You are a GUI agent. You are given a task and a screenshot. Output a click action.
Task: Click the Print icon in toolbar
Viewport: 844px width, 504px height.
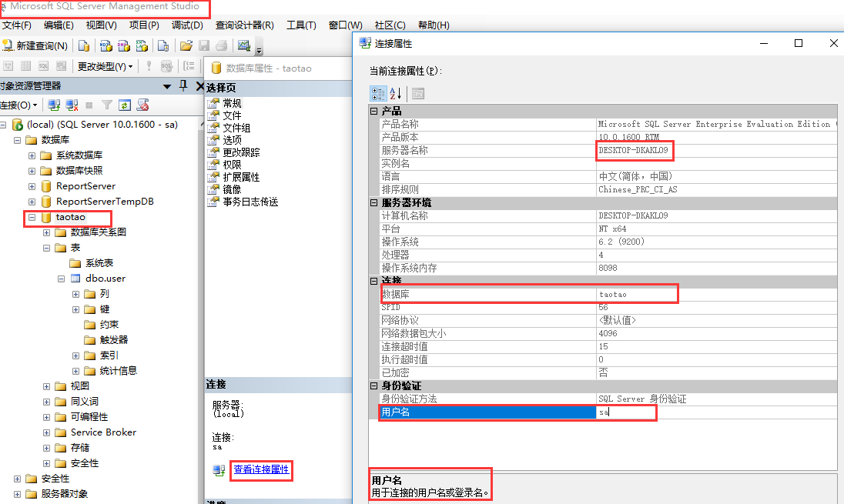(221, 45)
